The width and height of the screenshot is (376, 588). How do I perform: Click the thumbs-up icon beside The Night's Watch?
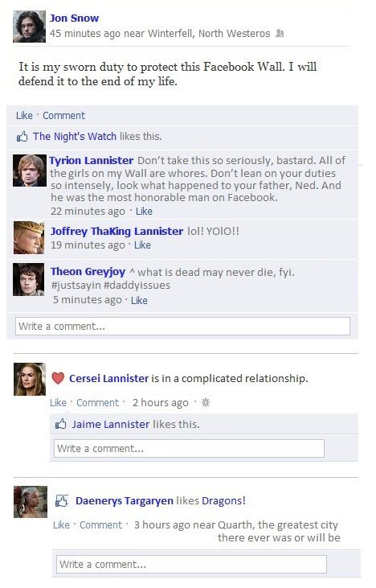[x=22, y=137]
